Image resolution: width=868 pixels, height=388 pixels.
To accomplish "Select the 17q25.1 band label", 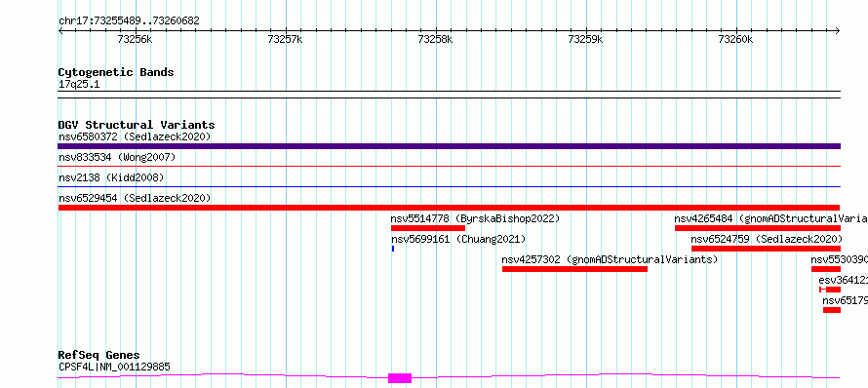I will pos(79,85).
